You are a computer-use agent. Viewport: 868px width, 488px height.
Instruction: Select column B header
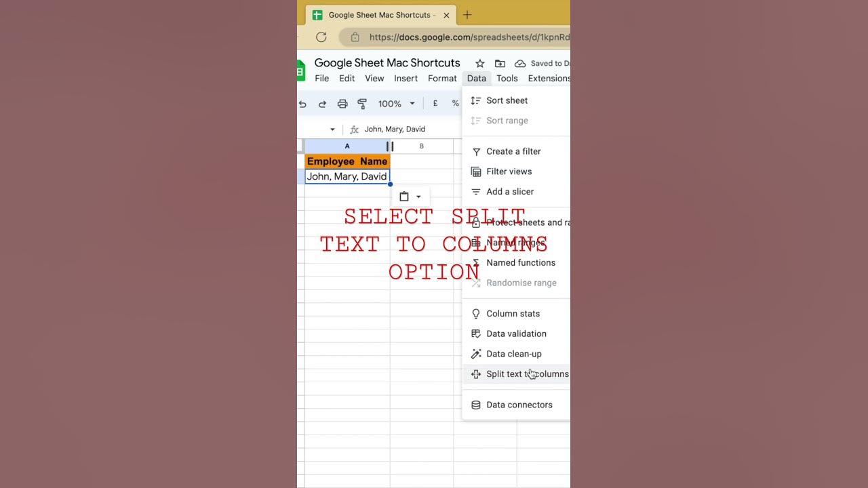click(x=422, y=146)
